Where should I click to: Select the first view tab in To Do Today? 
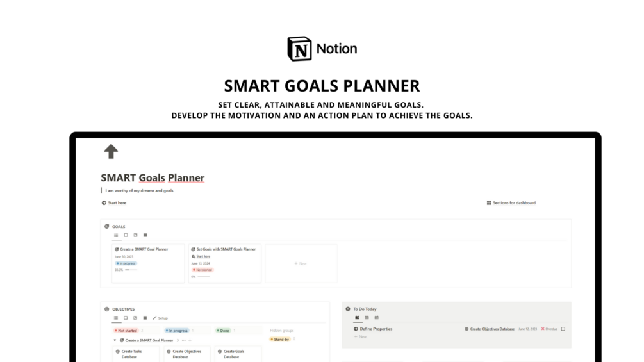click(x=357, y=317)
